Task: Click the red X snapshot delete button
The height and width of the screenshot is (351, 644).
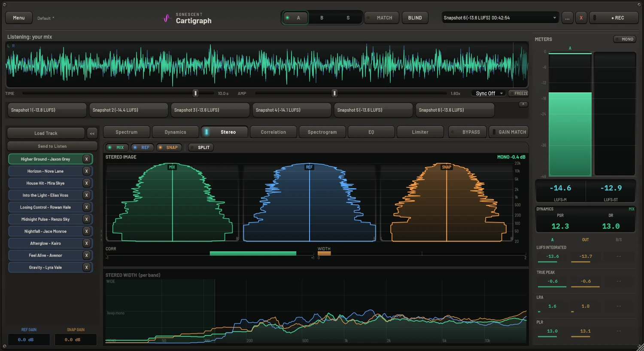Action: point(581,18)
